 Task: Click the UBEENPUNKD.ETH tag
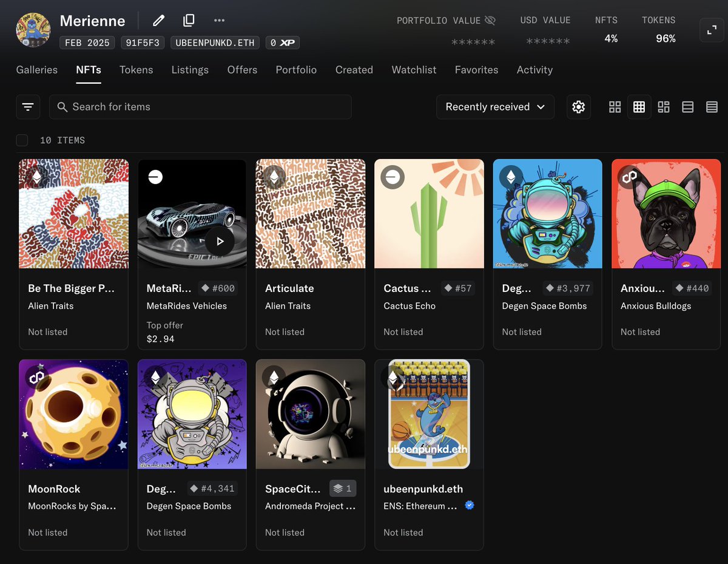click(x=215, y=42)
